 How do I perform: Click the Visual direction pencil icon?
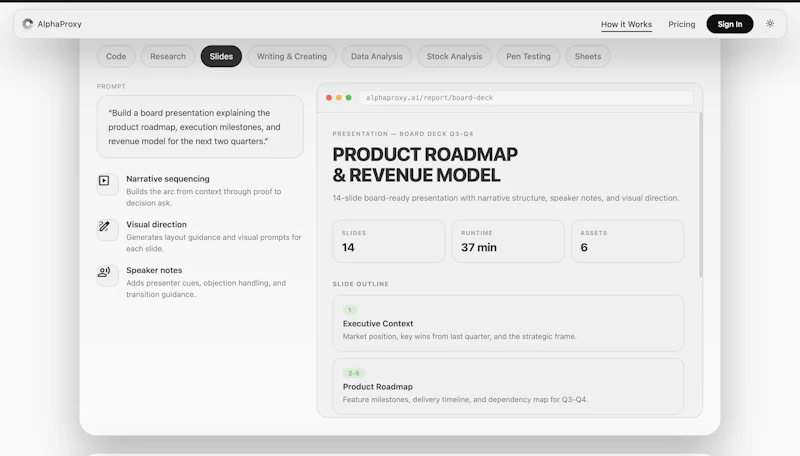pos(104,226)
